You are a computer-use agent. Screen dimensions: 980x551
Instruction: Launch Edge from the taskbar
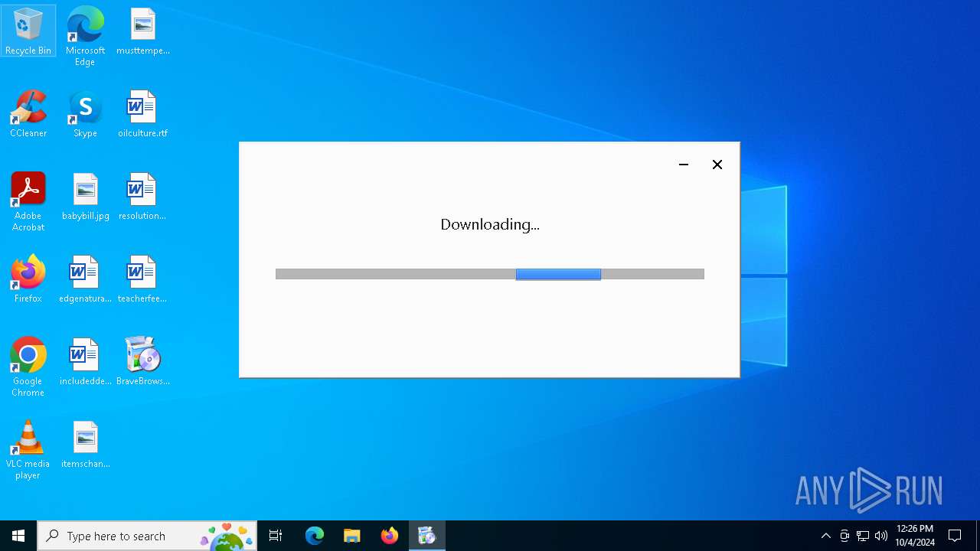pos(315,536)
